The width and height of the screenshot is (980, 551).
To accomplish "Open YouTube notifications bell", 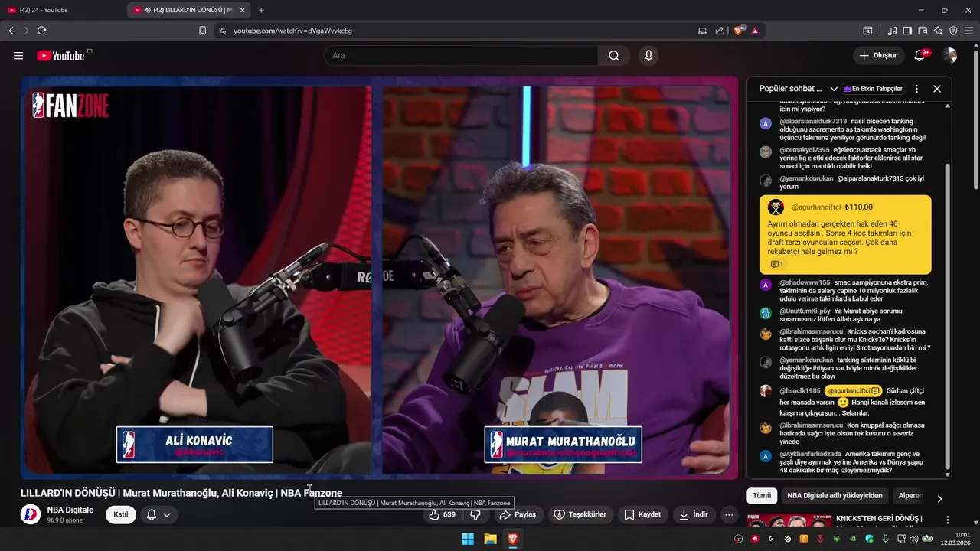I will [x=920, y=56].
